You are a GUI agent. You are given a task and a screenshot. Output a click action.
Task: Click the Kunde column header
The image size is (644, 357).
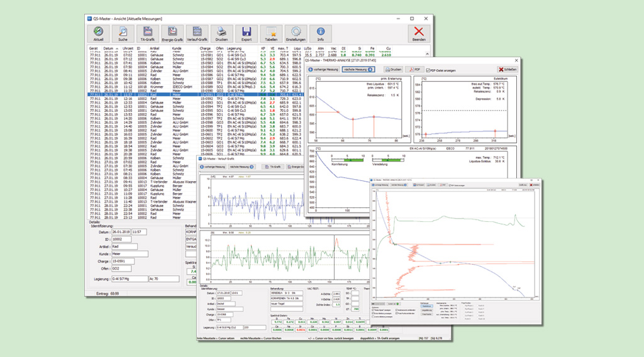(177, 48)
